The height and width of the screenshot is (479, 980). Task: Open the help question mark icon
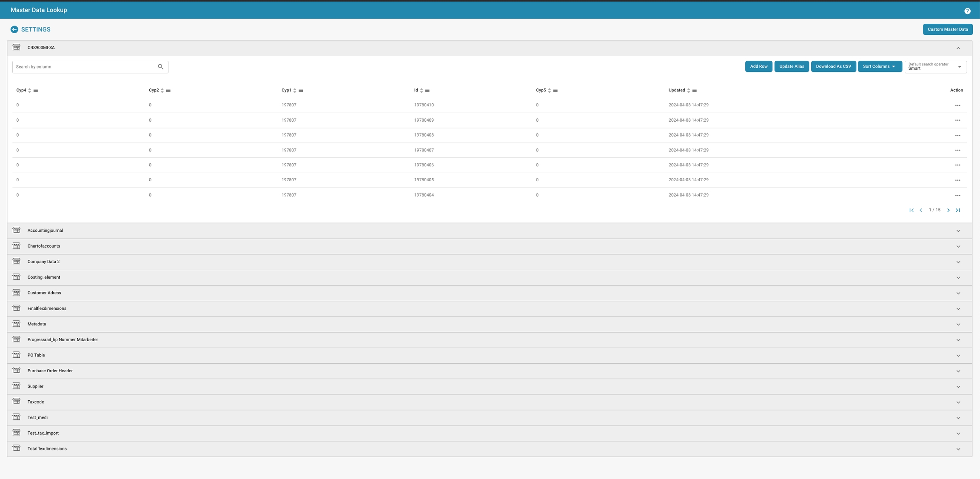(x=967, y=11)
